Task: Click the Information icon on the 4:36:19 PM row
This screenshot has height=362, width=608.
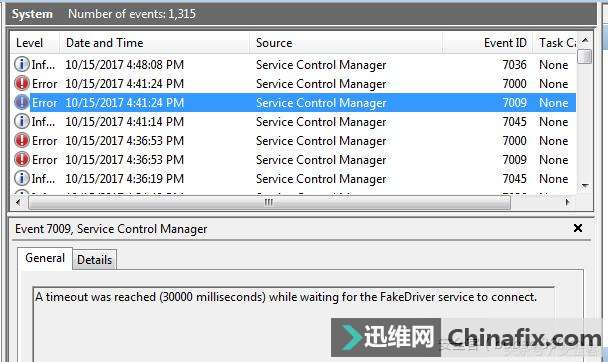Action: click(22, 178)
